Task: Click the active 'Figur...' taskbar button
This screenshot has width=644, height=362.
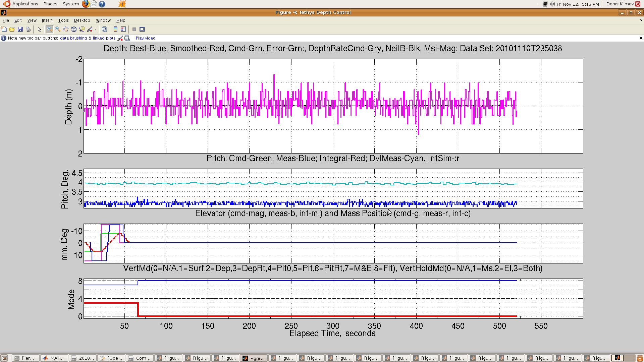Action: [x=254, y=358]
